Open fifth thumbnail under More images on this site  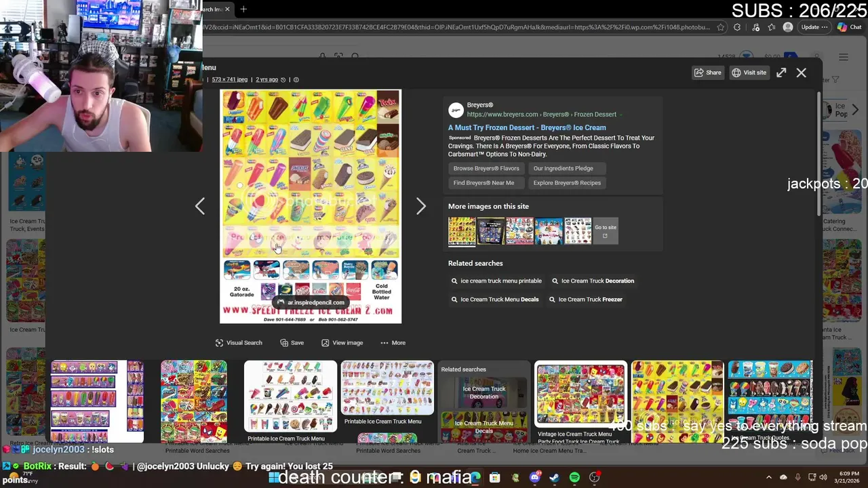click(578, 231)
